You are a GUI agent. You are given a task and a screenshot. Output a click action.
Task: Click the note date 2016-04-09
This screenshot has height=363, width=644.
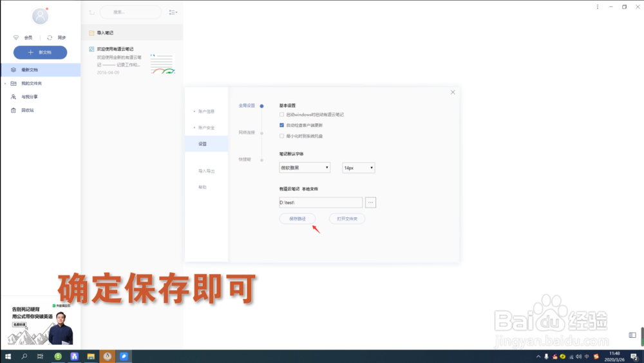pos(108,73)
